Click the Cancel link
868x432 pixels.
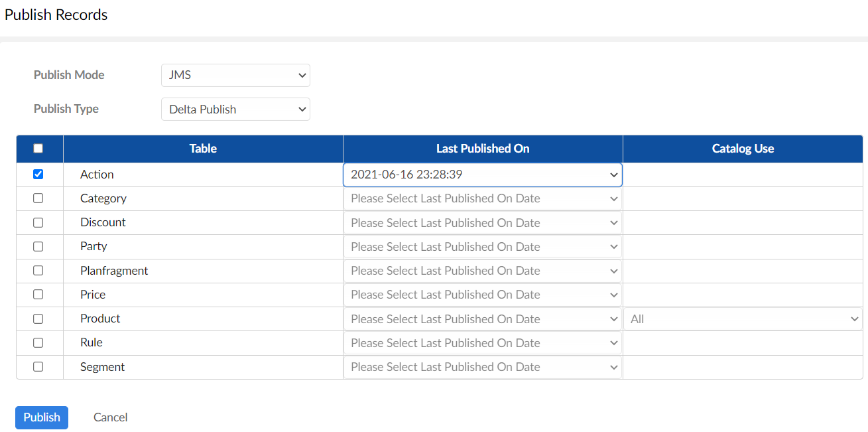pyautogui.click(x=111, y=417)
